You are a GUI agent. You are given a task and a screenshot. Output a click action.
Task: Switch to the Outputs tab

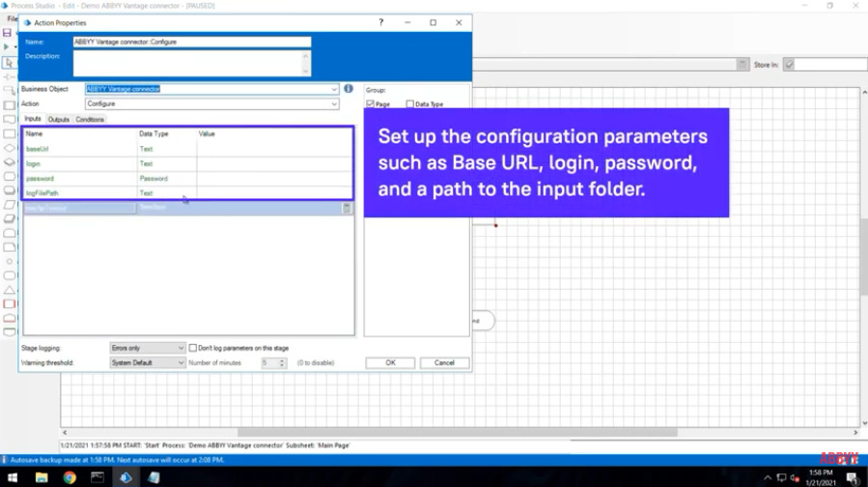(x=59, y=120)
